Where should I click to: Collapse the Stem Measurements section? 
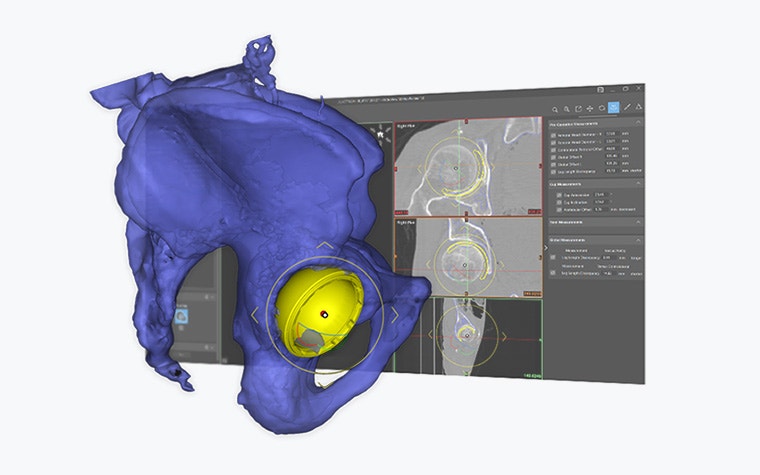pos(638,222)
